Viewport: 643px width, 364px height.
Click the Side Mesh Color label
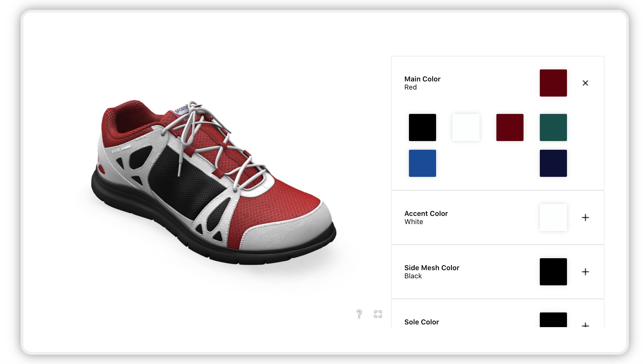point(431,267)
